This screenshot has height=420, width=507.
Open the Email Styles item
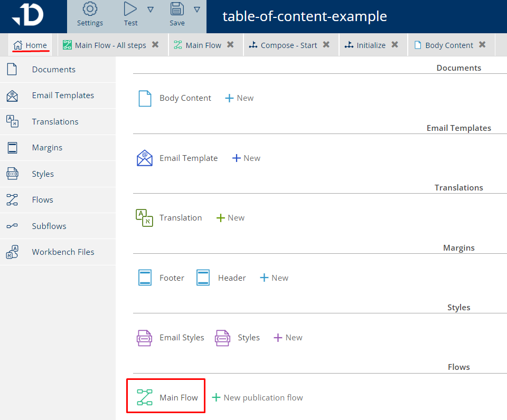pos(171,338)
